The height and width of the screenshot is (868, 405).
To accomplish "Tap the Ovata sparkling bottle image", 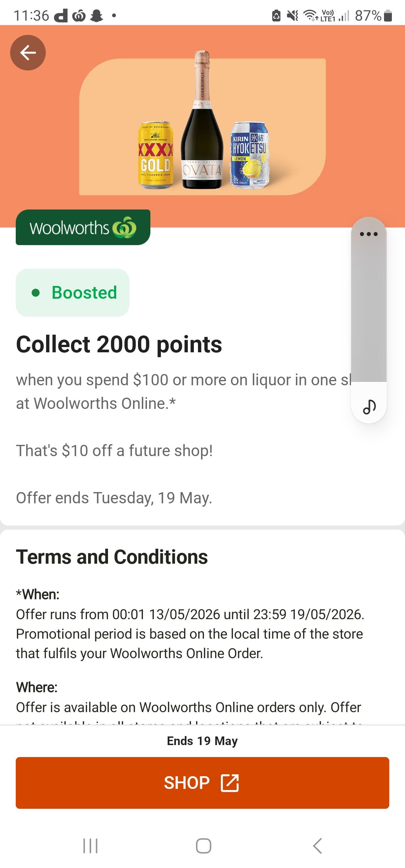I will point(202,120).
